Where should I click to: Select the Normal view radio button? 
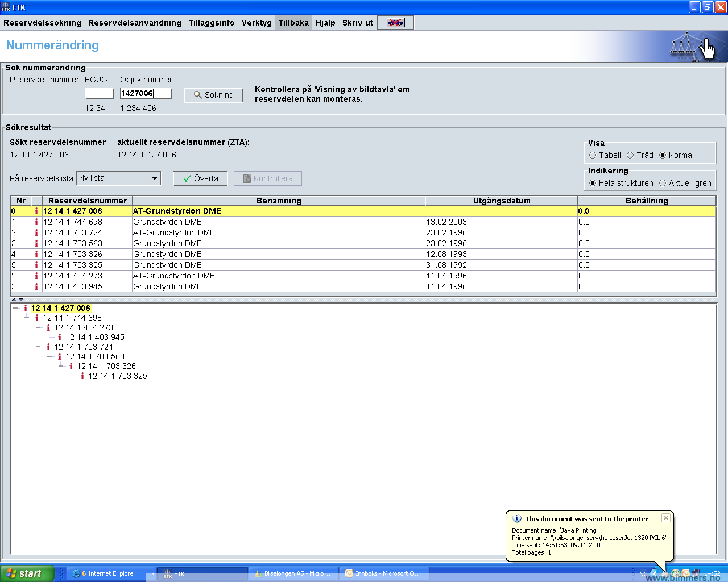coord(663,155)
